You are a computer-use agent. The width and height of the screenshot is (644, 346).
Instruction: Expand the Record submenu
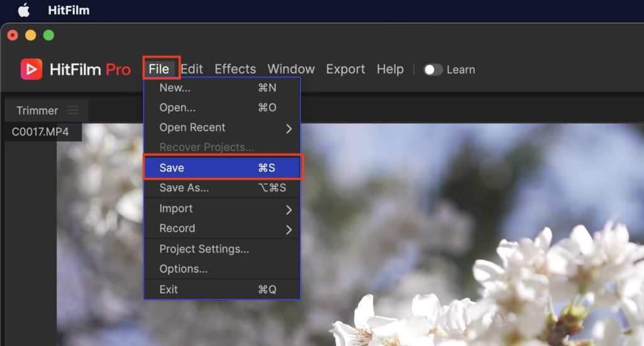[222, 228]
